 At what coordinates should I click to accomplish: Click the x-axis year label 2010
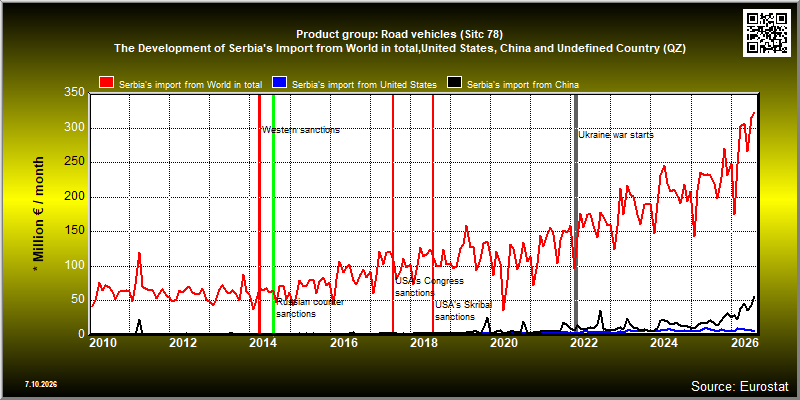pyautogui.click(x=103, y=342)
